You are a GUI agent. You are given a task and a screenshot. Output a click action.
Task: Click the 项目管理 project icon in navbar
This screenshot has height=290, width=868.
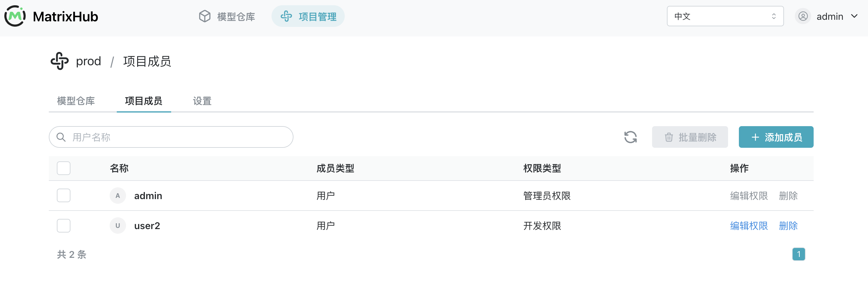tap(286, 16)
